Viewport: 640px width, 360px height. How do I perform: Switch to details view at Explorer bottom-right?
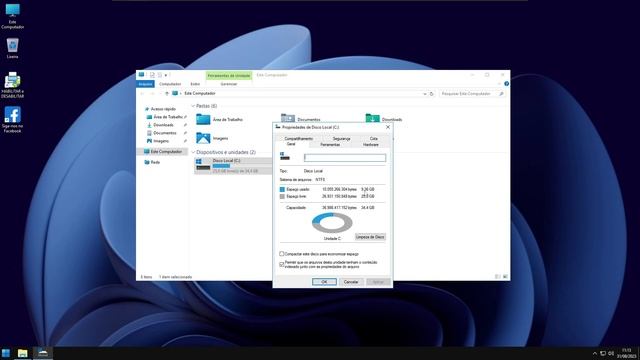point(498,277)
